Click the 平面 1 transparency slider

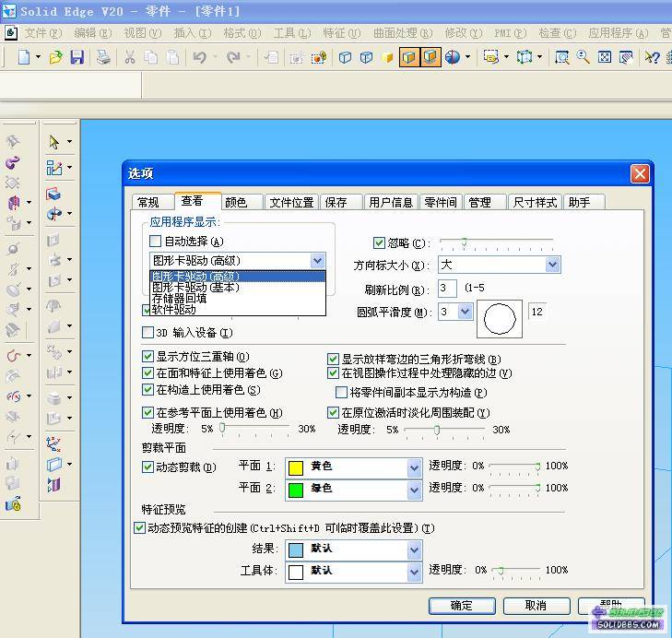(514, 467)
